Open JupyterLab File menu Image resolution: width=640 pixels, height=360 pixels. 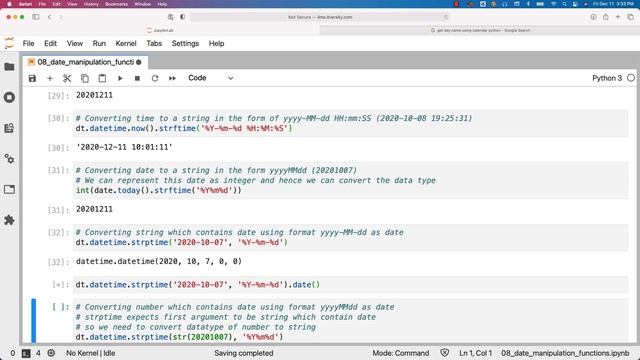click(x=29, y=43)
